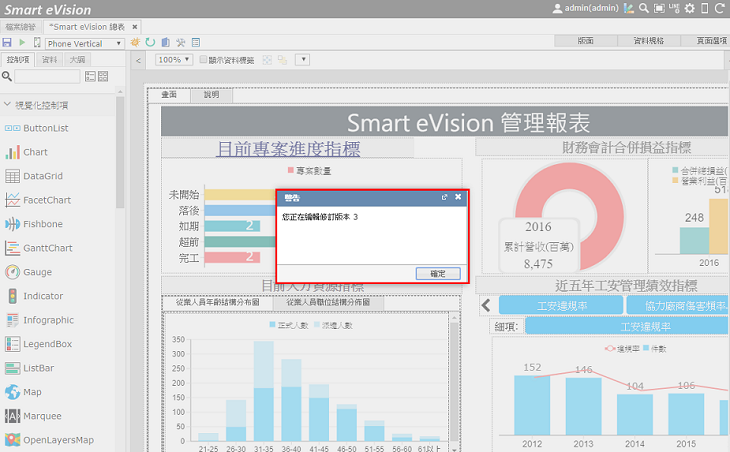
Task: Open the 說明 canvas tab
Action: [x=211, y=95]
